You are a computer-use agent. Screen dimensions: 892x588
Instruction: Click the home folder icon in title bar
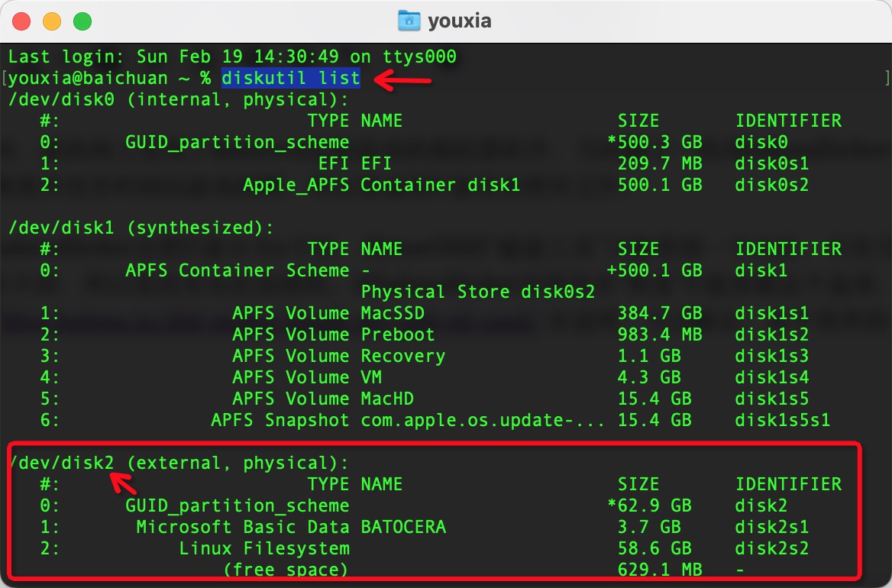click(409, 21)
